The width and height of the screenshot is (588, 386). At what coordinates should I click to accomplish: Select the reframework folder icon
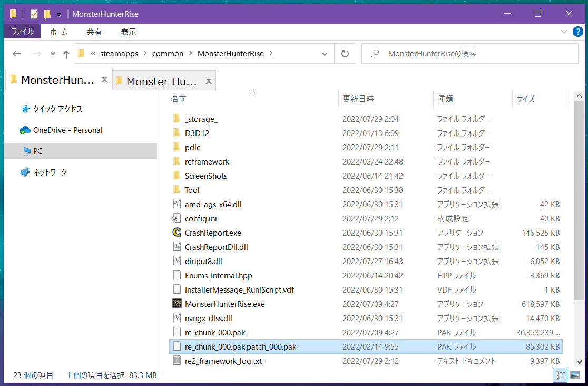[177, 161]
